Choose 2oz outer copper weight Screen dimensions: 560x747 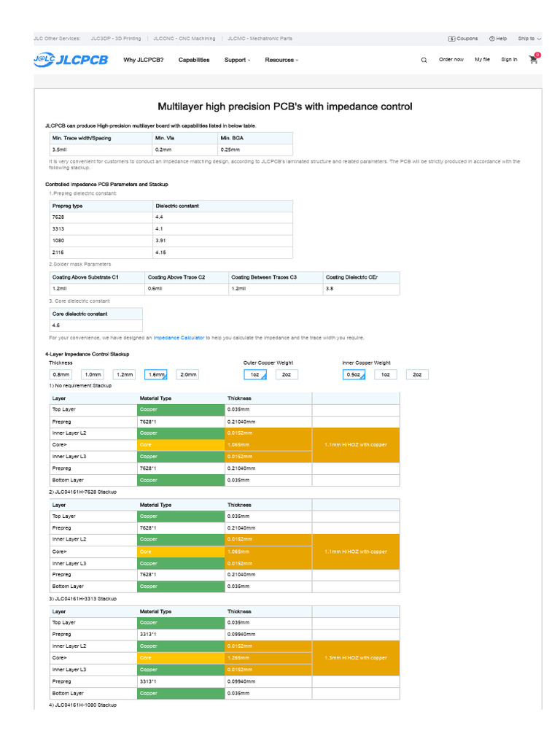pos(287,374)
